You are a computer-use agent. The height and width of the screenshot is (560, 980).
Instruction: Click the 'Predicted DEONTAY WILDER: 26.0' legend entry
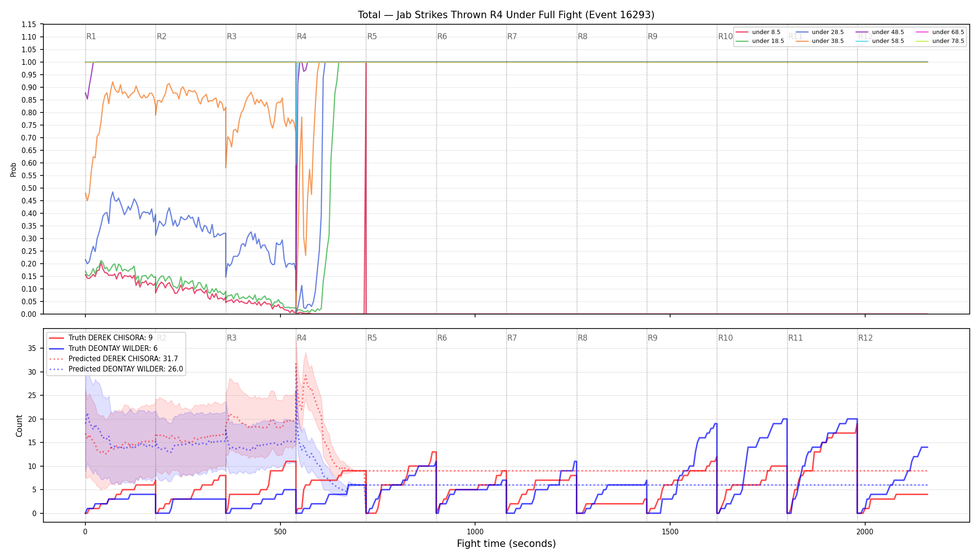[126, 369]
